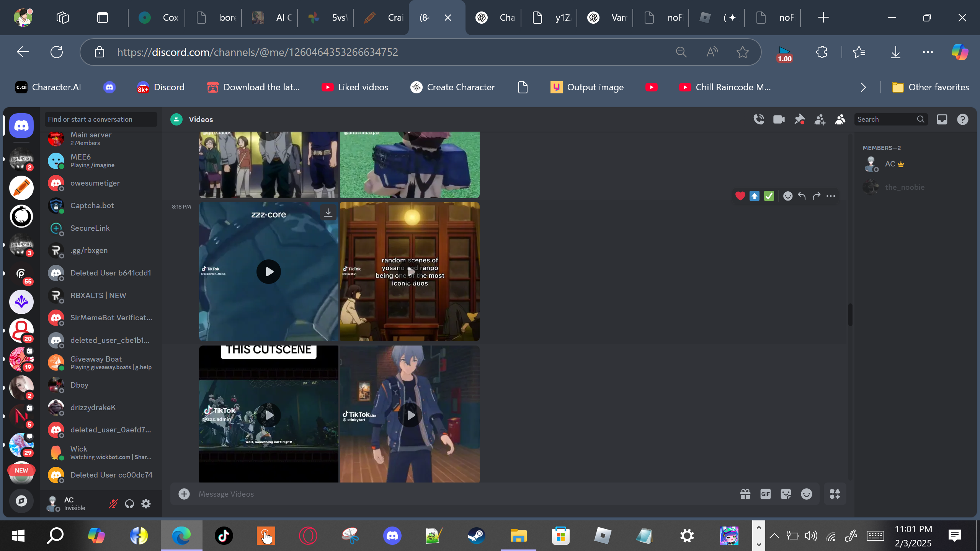Screen dimensions: 980x551
Task: Toggle the member list visibility
Action: 840,119
